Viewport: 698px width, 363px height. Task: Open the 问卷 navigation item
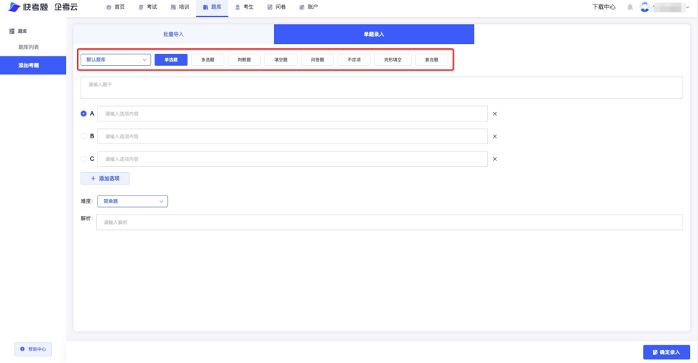[x=276, y=7]
